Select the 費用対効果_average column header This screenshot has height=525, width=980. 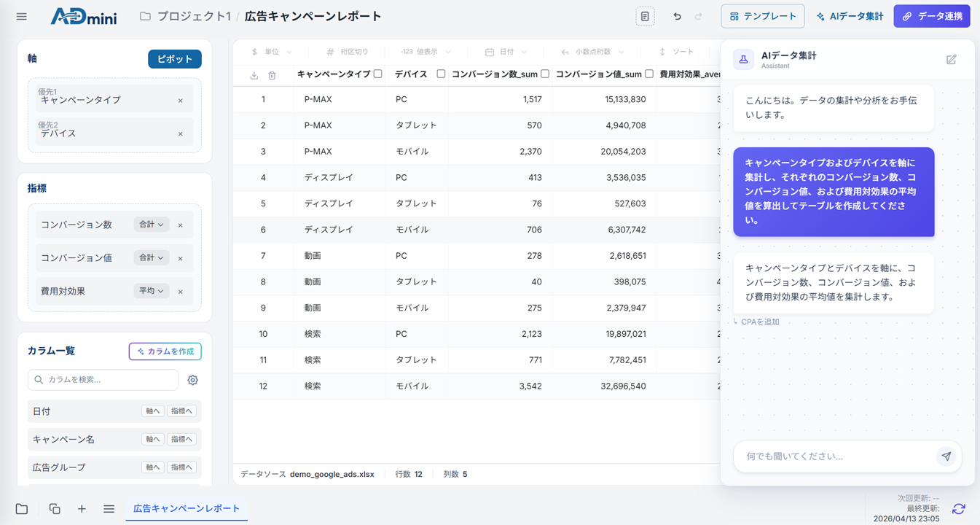689,74
